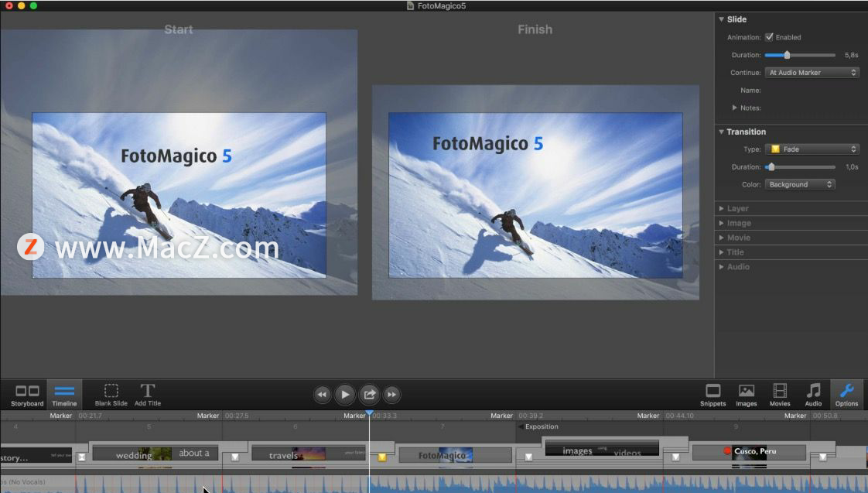Screen dimensions: 868x493
Task: Click the Exposition chapter label
Action: coord(542,426)
